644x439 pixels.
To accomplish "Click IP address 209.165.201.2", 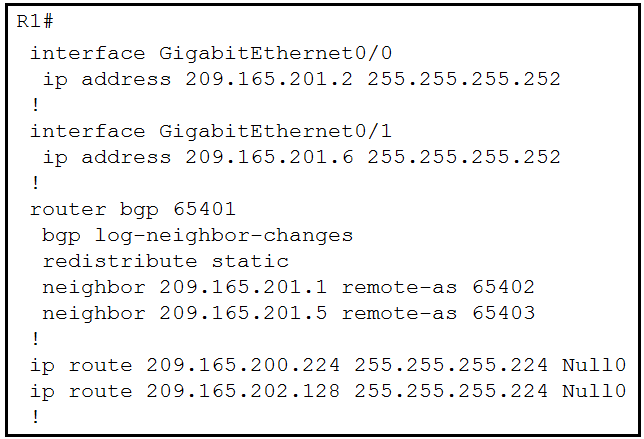I will point(269,79).
